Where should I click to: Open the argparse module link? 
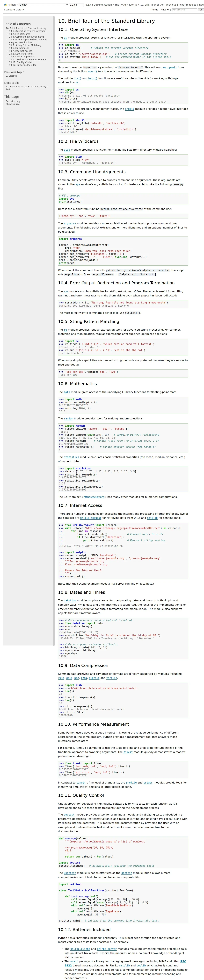click(70, 223)
